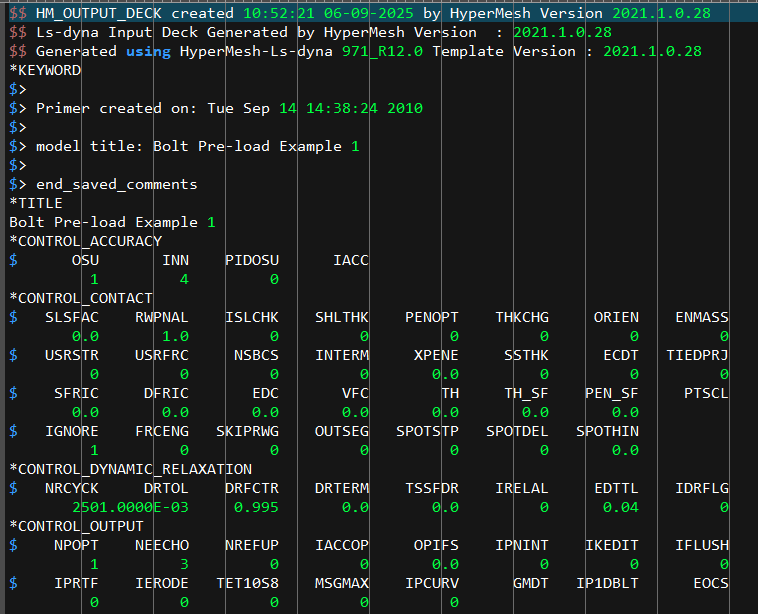Click the PEN_SF header
This screenshot has height=614, width=758.
612,393
